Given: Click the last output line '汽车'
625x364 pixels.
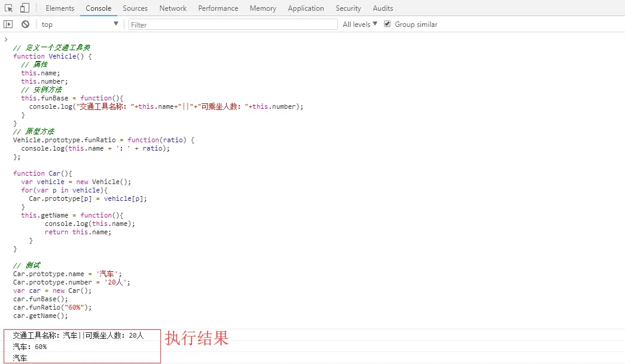Looking at the screenshot, I should 20,358.
